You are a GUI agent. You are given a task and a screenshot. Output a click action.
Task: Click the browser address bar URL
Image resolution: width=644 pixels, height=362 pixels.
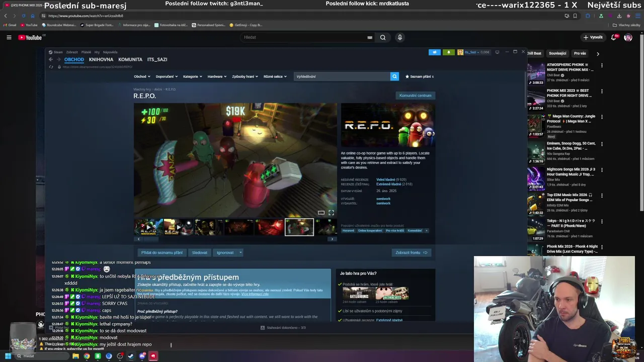pyautogui.click(x=86, y=16)
